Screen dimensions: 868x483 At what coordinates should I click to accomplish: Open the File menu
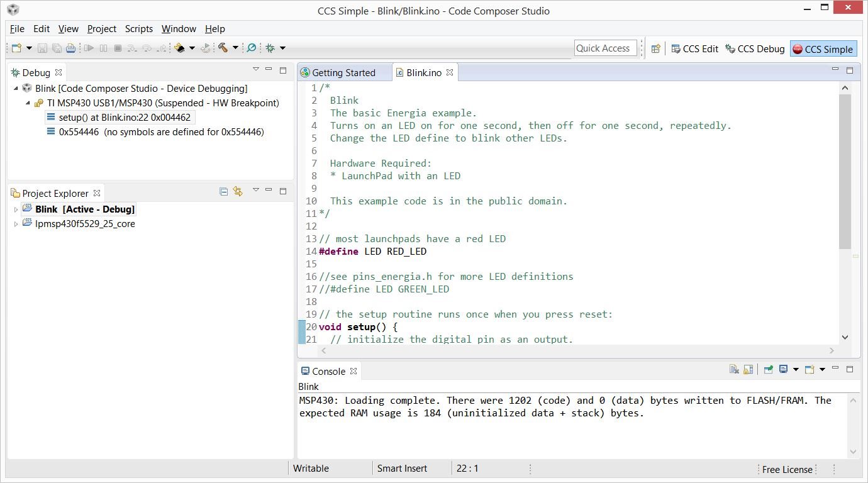pos(17,29)
